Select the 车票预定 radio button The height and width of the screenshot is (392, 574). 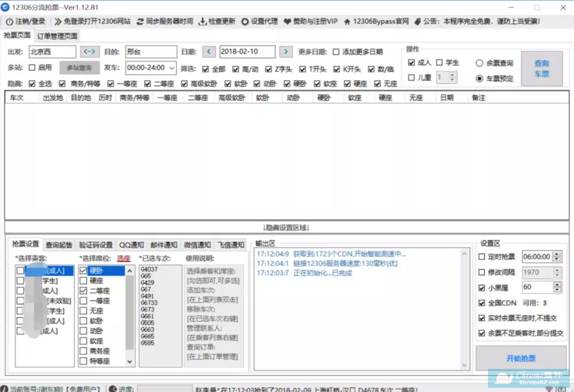click(479, 79)
